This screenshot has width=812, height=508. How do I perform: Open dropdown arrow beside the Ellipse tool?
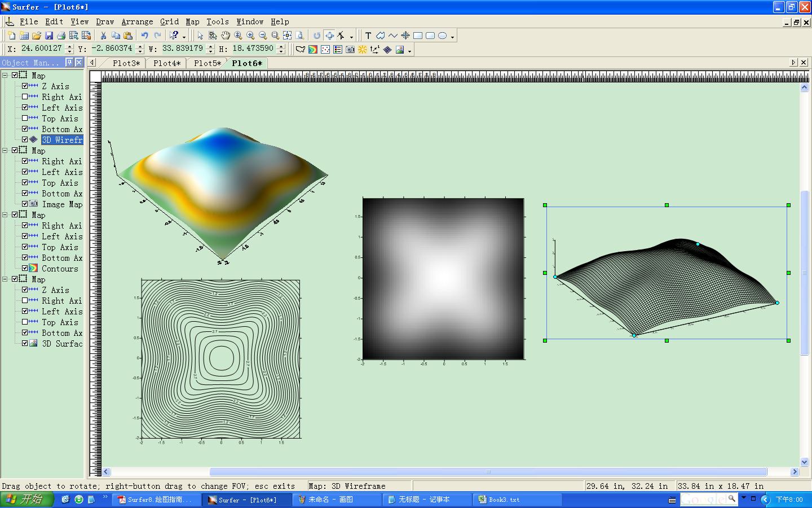point(452,37)
